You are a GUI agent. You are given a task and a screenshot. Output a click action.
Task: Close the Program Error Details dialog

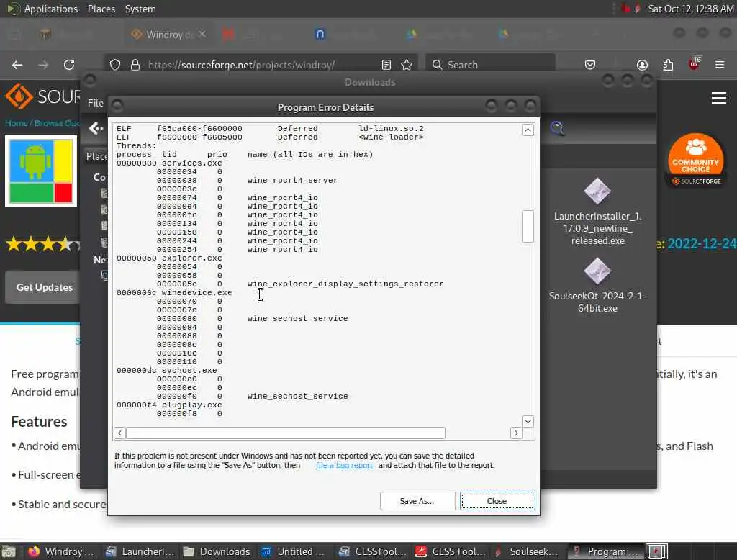(x=497, y=501)
